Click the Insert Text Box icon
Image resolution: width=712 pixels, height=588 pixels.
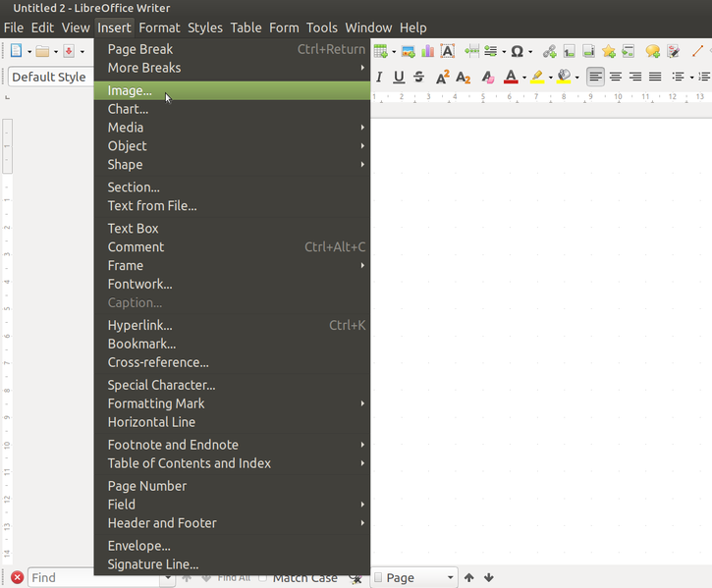pos(447,51)
